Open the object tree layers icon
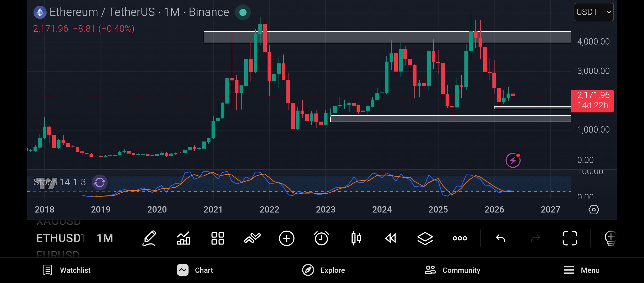 coord(425,238)
